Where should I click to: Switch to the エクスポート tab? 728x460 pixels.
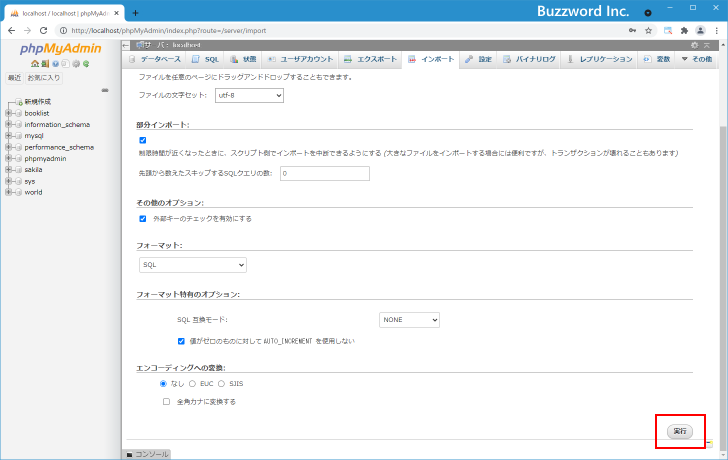370,59
